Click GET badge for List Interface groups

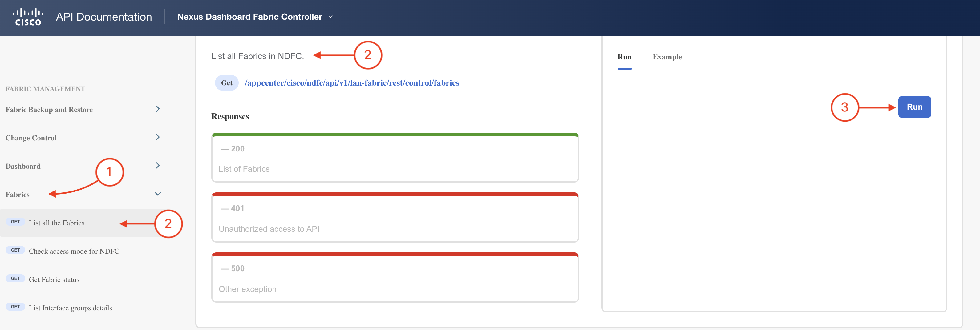(x=15, y=307)
